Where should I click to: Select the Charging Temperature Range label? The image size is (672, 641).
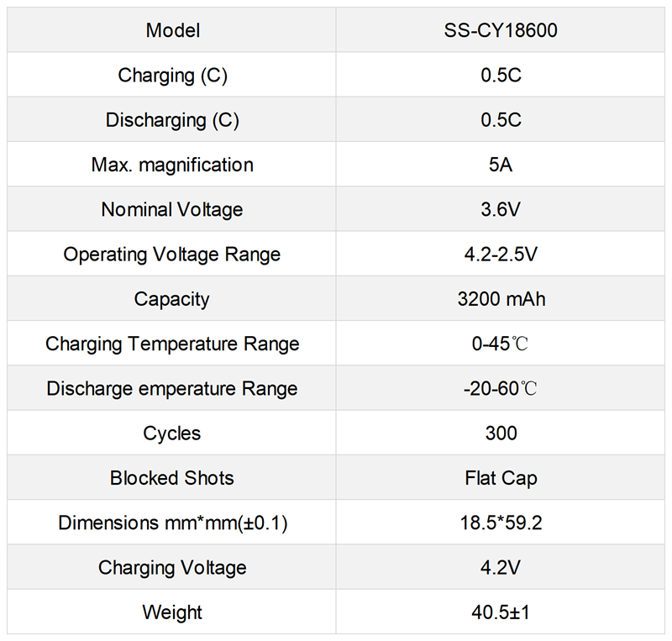(x=172, y=344)
